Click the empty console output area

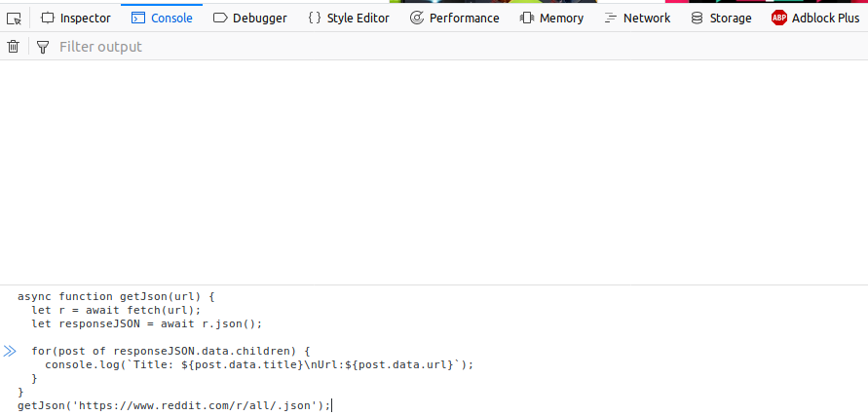(434, 171)
